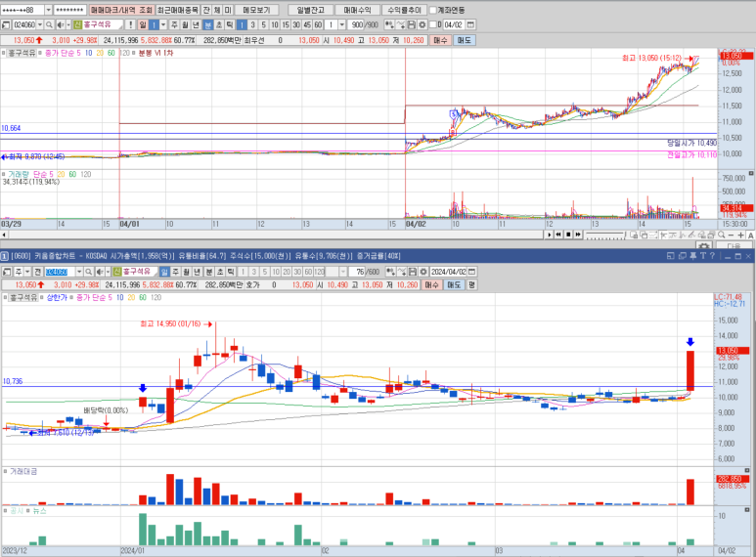Image resolution: width=756 pixels, height=557 pixels.
Task: Click the playback speed slider under upper chart
Action: point(605,236)
